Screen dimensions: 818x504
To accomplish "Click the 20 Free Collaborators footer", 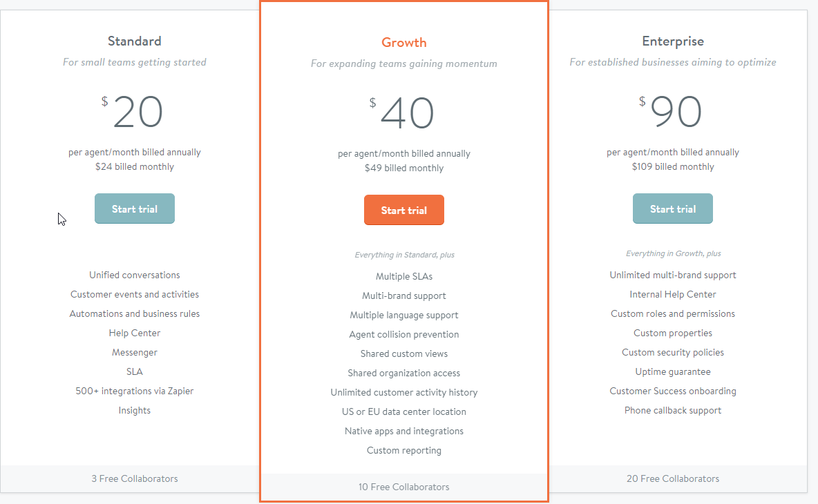I will 673,478.
